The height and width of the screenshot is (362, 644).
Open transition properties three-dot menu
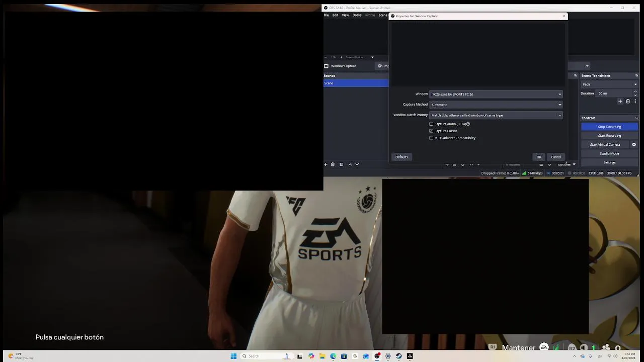tap(635, 102)
